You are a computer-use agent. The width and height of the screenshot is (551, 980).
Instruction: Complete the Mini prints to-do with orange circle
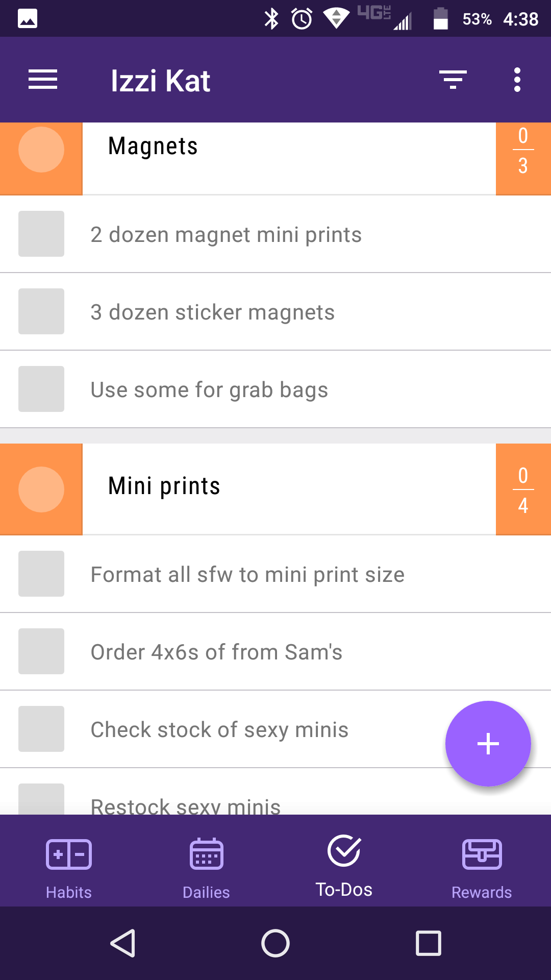click(x=41, y=489)
